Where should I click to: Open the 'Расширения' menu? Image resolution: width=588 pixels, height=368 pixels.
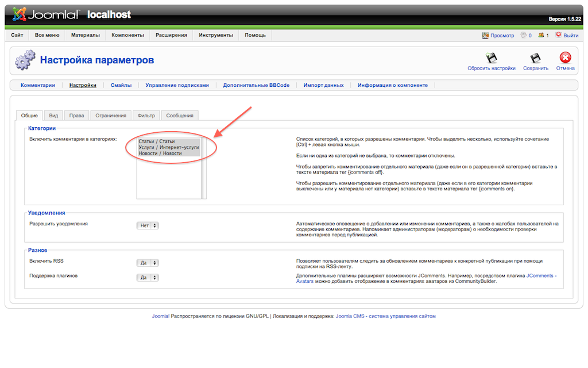point(171,35)
